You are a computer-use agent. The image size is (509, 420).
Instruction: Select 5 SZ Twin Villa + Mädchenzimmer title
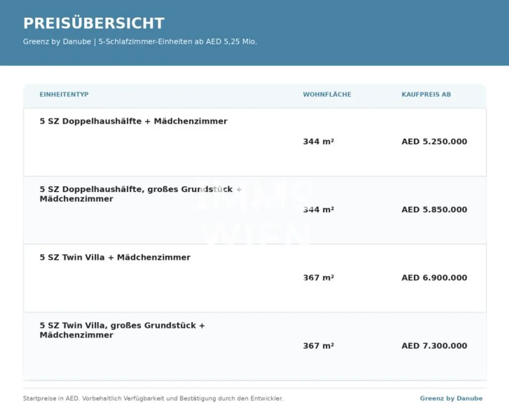[x=115, y=257]
